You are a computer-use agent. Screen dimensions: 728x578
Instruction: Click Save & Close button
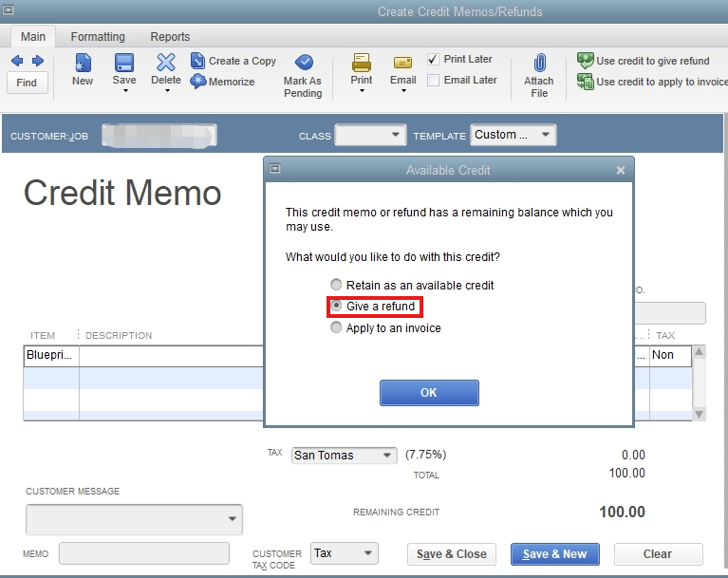(451, 554)
